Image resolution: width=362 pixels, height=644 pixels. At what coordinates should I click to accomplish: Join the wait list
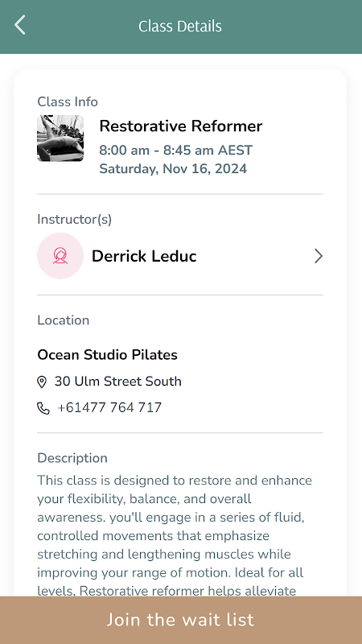pyautogui.click(x=181, y=620)
